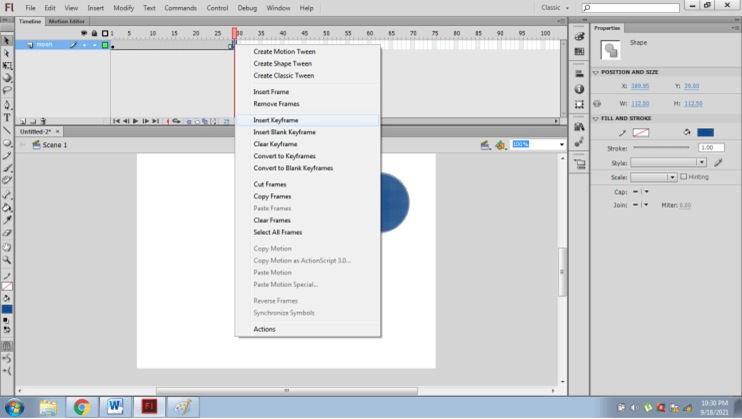The height and width of the screenshot is (419, 742).
Task: Toggle show all layers as outlines
Action: pos(105,33)
